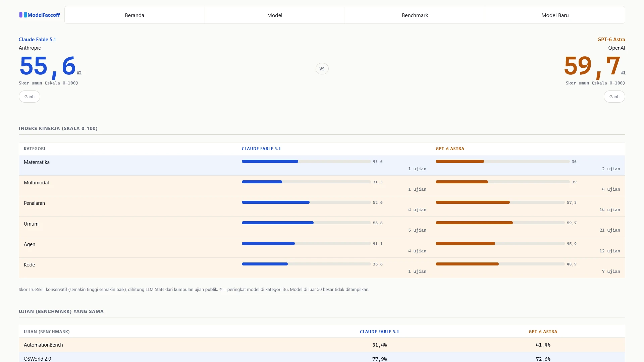The height and width of the screenshot is (362, 644).
Task: Click GPT-6 Astra's Matematika score bar
Action: 503,162
